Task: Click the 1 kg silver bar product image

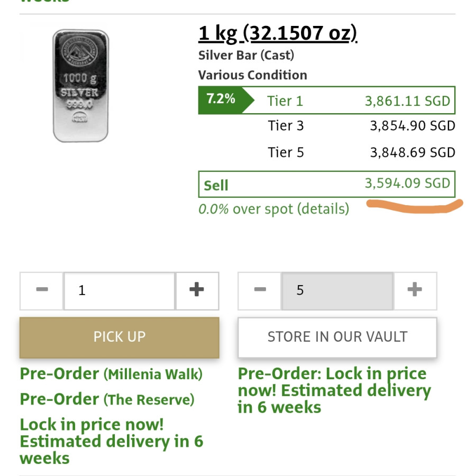Action: (x=80, y=86)
